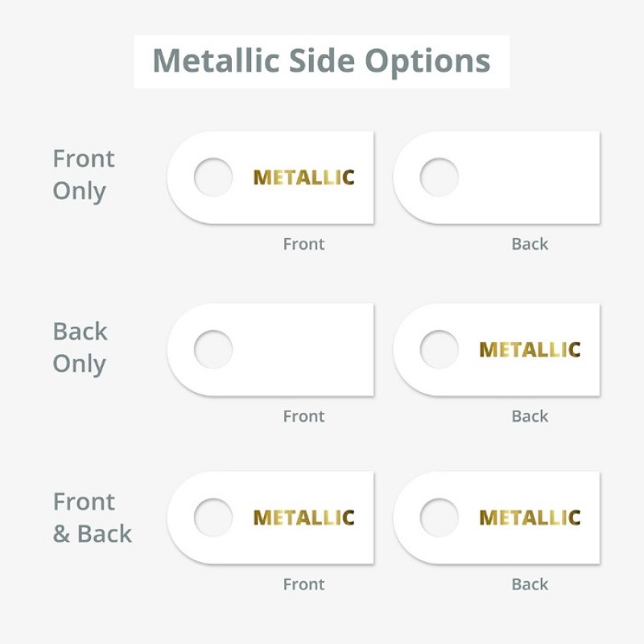The height and width of the screenshot is (644, 644).
Task: Click "Back" caption under the Front & Back row
Action: [x=530, y=584]
